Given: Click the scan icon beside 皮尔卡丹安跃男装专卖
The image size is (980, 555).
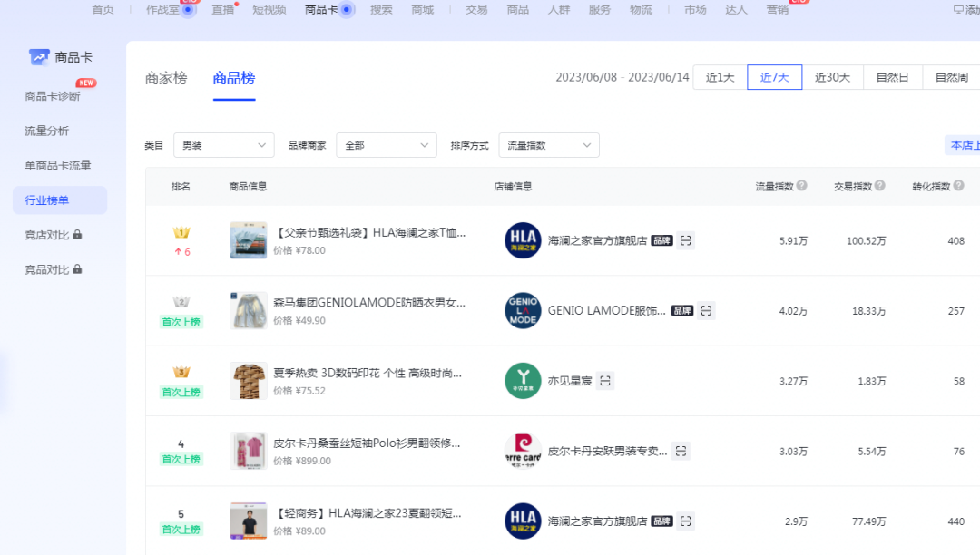Looking at the screenshot, I should 681,451.
